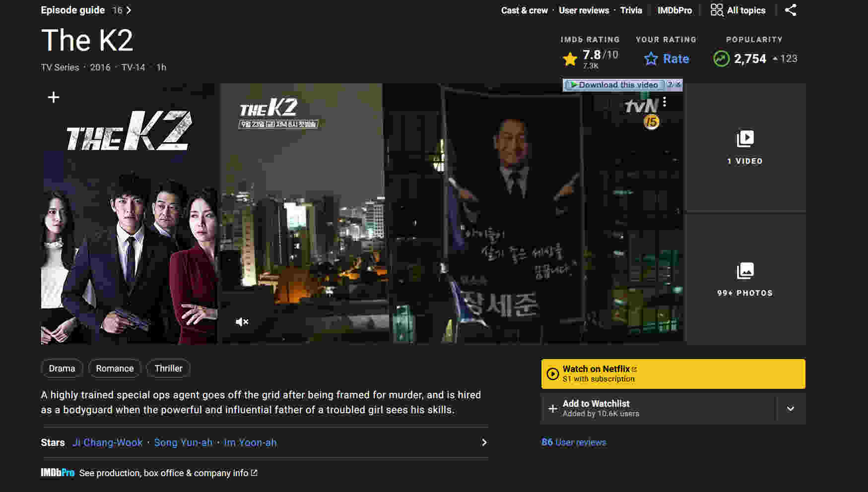Close the Download this video overlay

point(678,85)
